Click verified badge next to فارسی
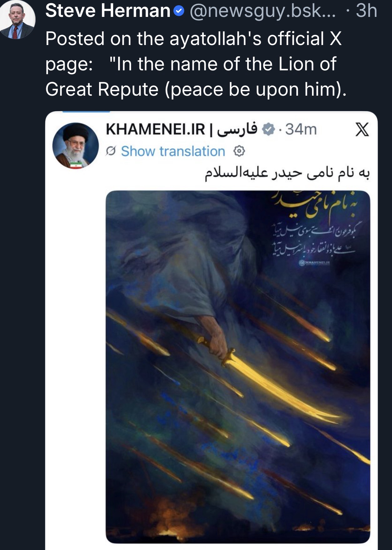The image size is (392, 550). [268, 129]
